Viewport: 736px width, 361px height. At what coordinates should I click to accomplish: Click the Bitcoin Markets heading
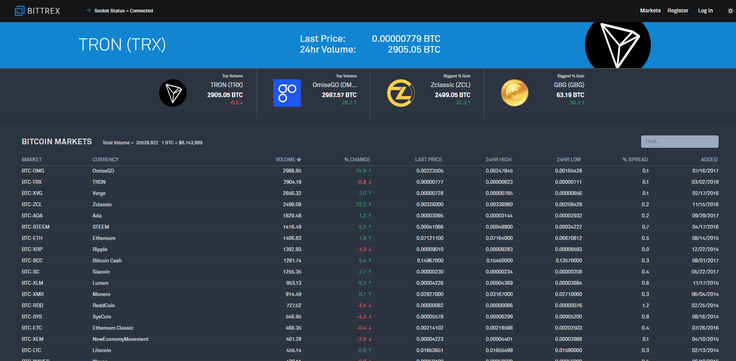point(57,141)
